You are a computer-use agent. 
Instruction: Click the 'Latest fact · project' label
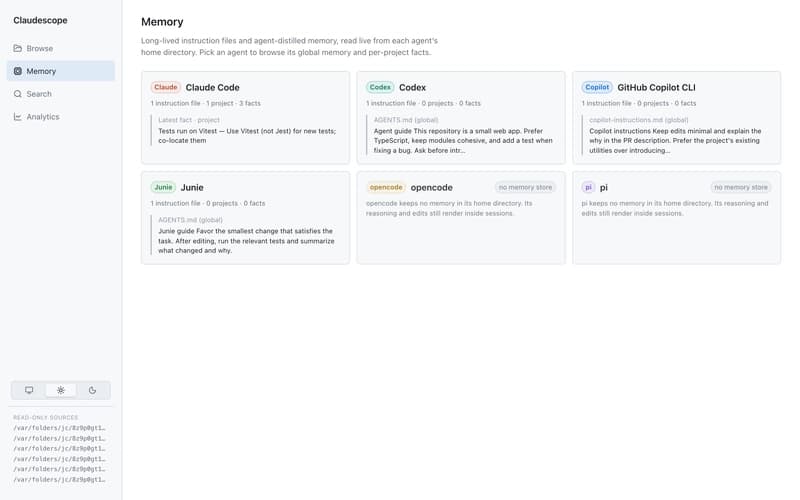click(x=189, y=120)
